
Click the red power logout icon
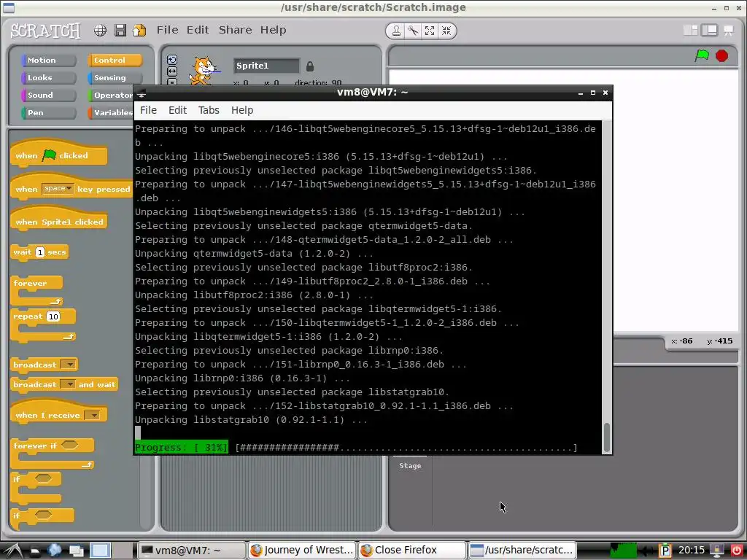(x=736, y=551)
